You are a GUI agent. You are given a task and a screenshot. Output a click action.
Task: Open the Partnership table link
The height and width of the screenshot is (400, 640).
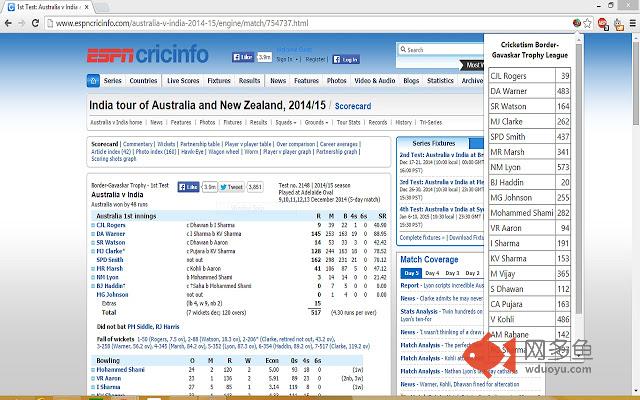200,144
